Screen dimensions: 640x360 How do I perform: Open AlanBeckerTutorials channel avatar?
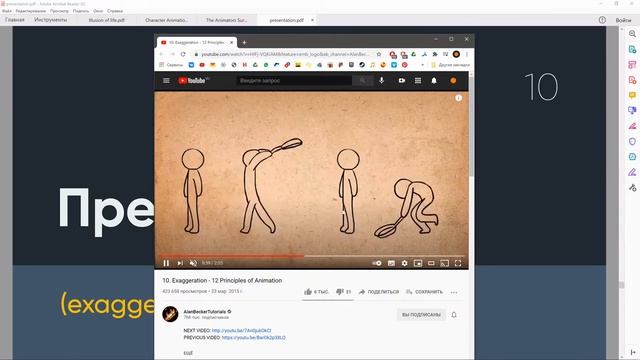[170, 314]
